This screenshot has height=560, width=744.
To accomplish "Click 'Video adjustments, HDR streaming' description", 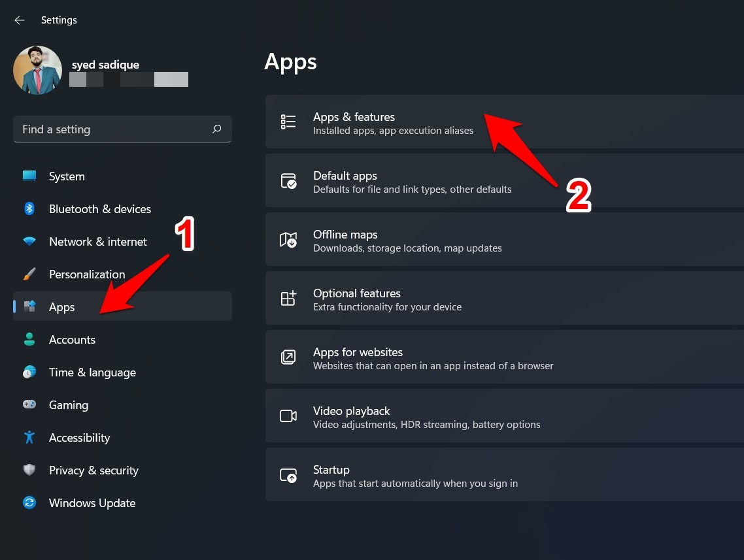I will coord(426,424).
